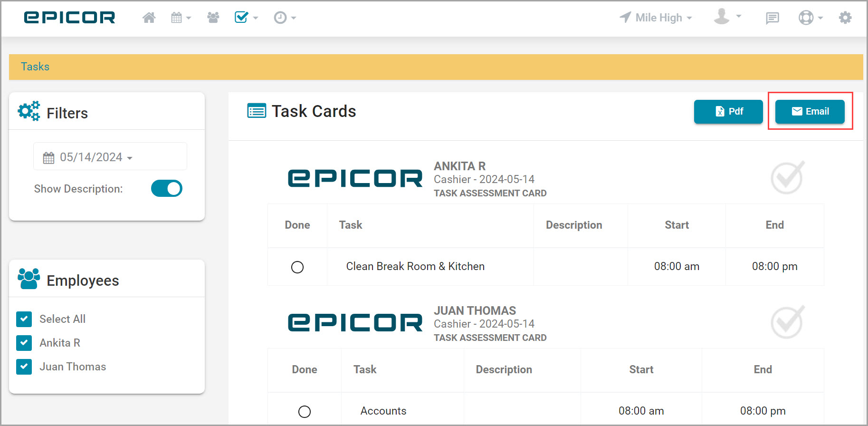868x426 pixels.
Task: Open the tasks checkmark menu in navigation
Action: (246, 18)
